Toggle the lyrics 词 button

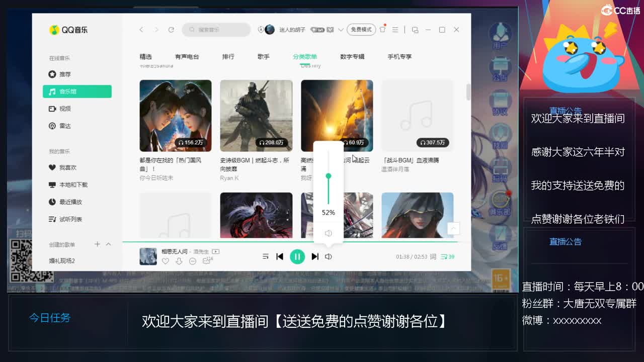(433, 256)
